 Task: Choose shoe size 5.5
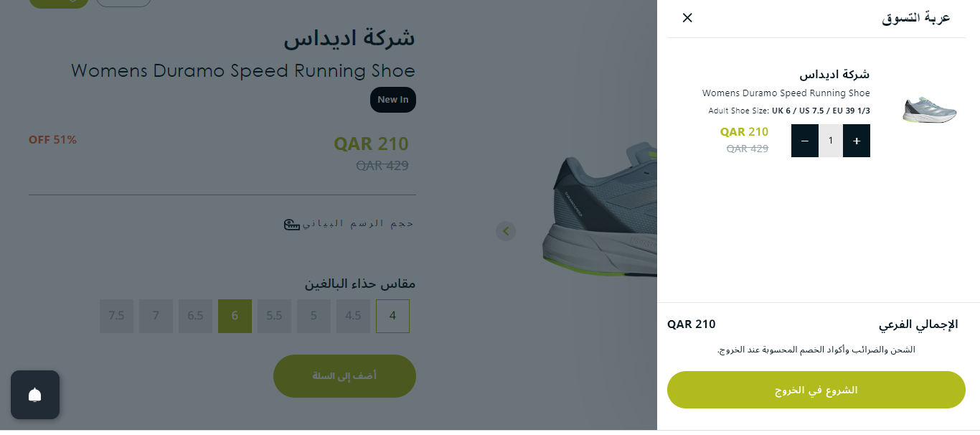pyautogui.click(x=274, y=316)
